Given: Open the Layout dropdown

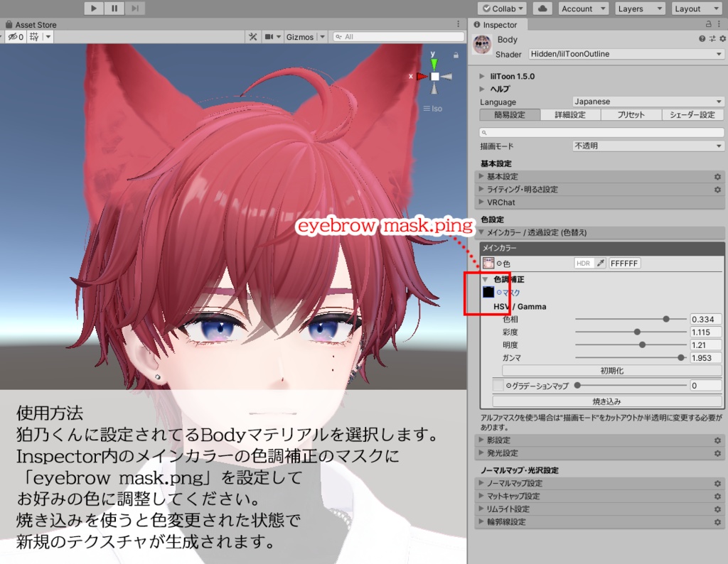Looking at the screenshot, I should tap(697, 9).
